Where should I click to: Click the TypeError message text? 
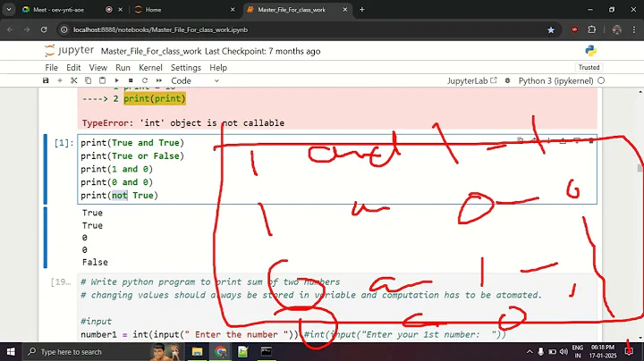(x=183, y=123)
